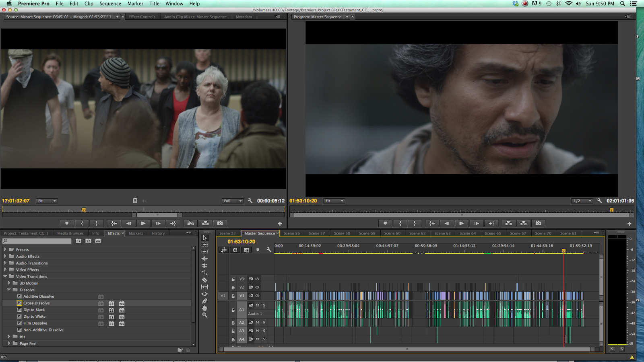Play the Program monitor sequence

pos(461,223)
